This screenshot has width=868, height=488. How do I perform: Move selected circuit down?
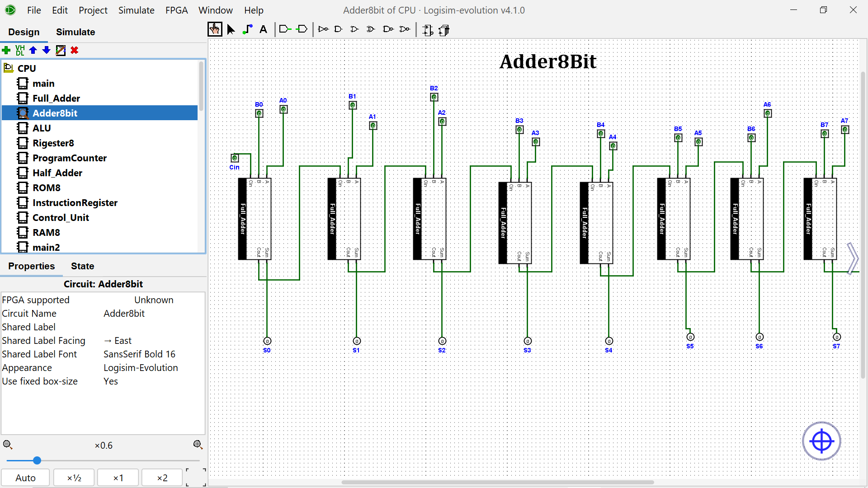click(46, 50)
